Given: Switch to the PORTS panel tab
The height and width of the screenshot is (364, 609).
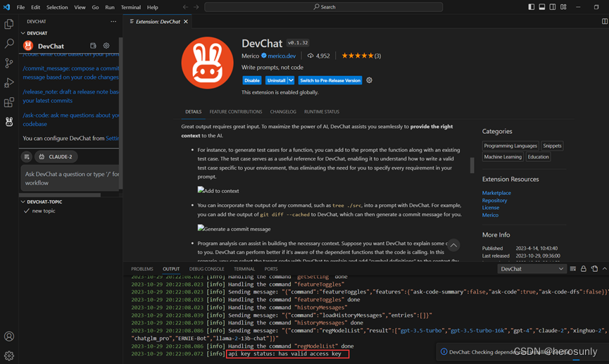Looking at the screenshot, I should (271, 269).
